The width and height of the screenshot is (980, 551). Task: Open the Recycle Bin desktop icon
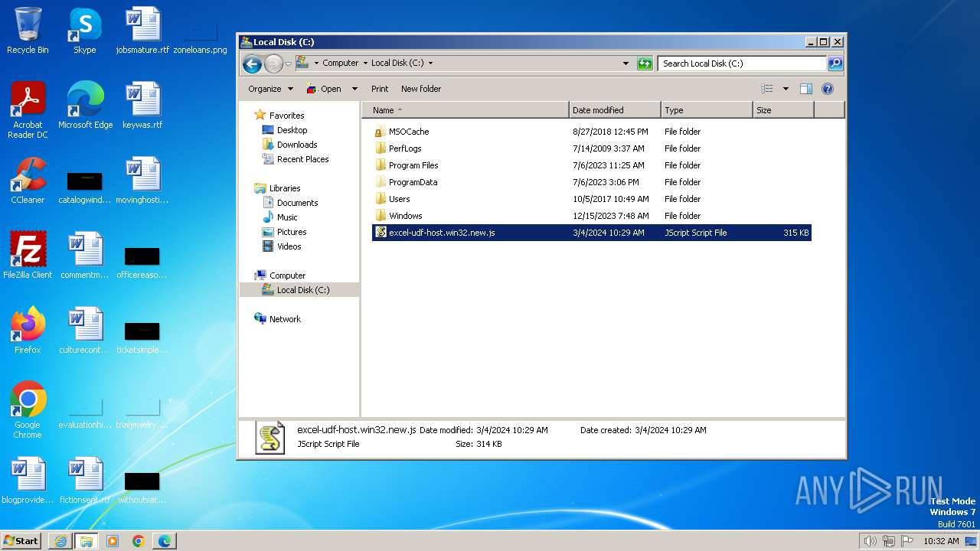point(28,31)
